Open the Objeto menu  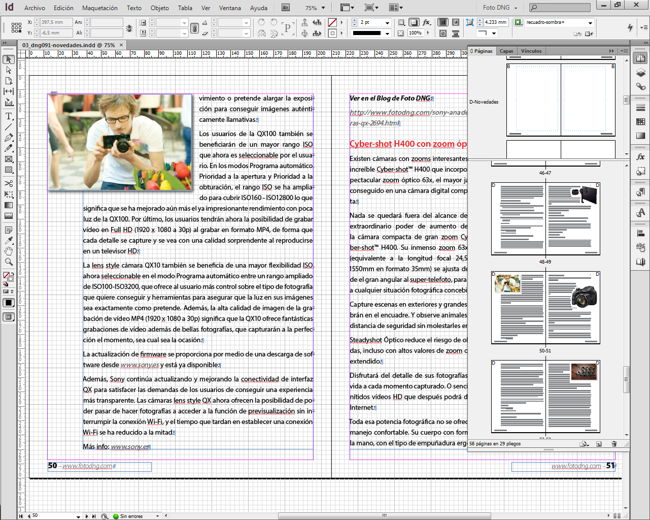[x=160, y=8]
